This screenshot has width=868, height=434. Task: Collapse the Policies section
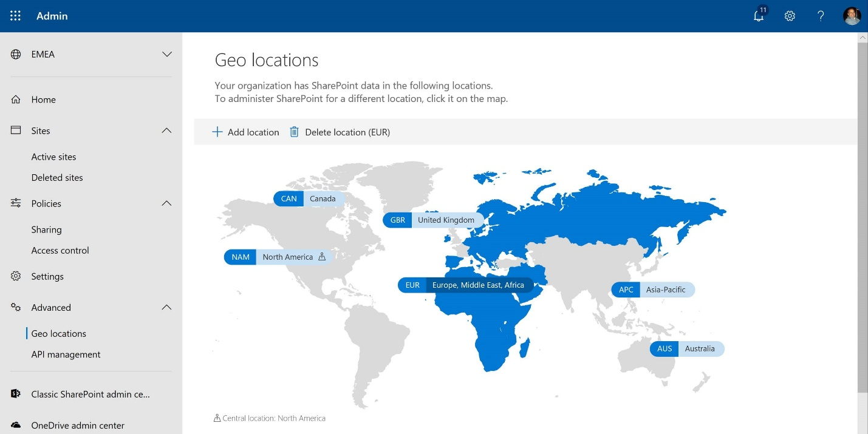(167, 203)
